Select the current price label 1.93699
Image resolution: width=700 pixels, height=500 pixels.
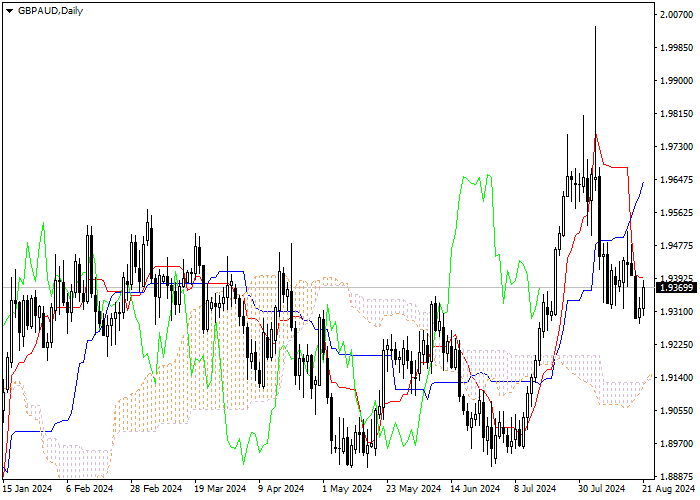click(677, 288)
